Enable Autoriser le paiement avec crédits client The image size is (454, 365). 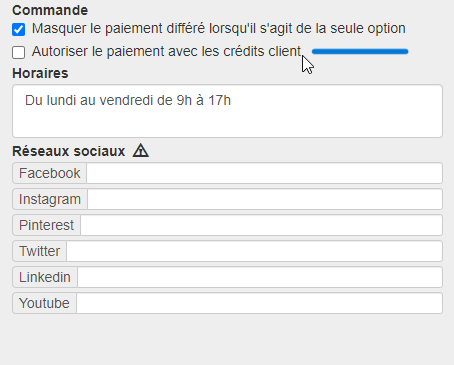click(x=18, y=52)
